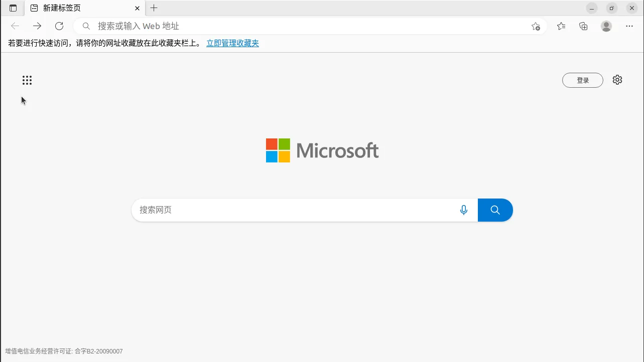
Task: Close the 新建标签页 tab
Action: pos(137,8)
